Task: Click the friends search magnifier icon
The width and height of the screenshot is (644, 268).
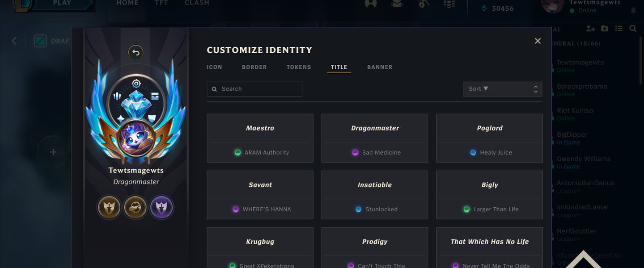Action: pyautogui.click(x=633, y=29)
